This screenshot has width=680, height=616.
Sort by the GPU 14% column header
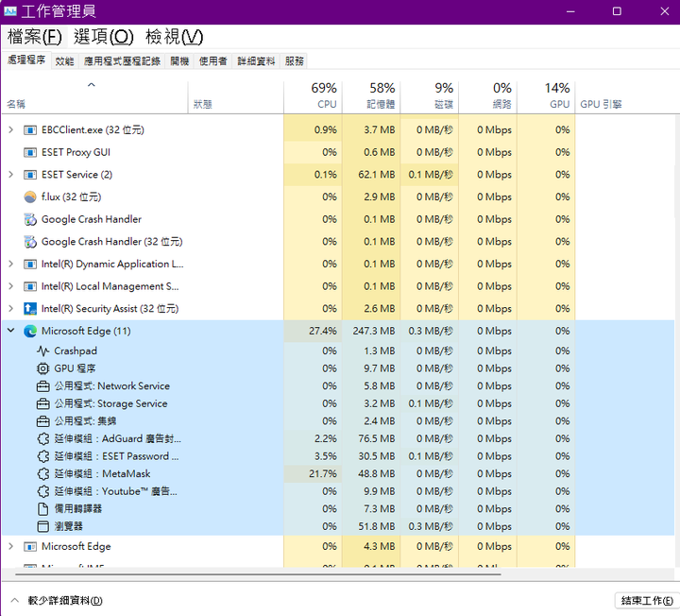pos(546,96)
